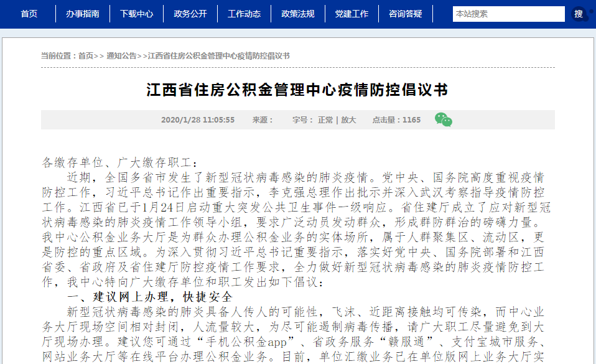This screenshot has width=596, height=364.
Task: Set font size to 正常
Action: coord(325,120)
